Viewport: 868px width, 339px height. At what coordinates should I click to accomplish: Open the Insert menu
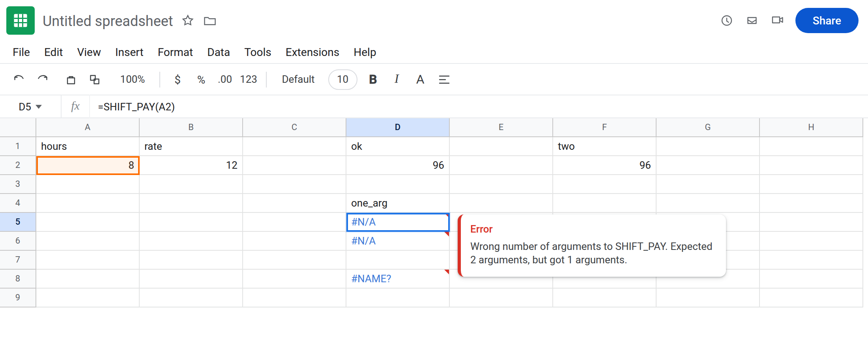129,52
